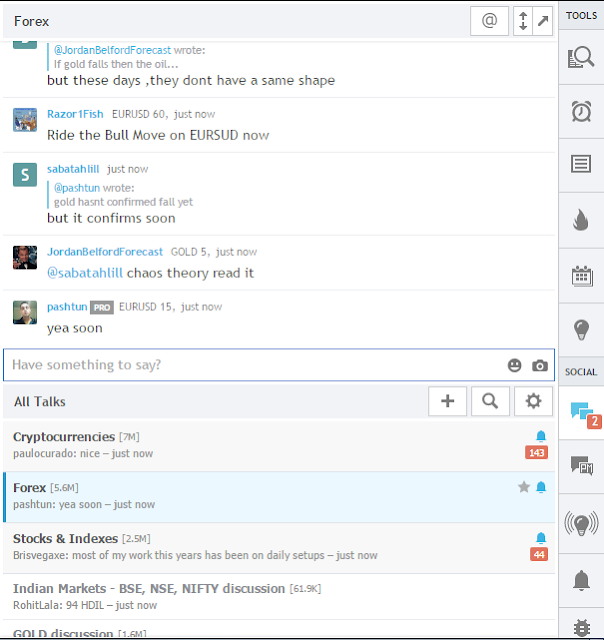Open emoji picker smiley icon
604x640 pixels.
pos(515,365)
